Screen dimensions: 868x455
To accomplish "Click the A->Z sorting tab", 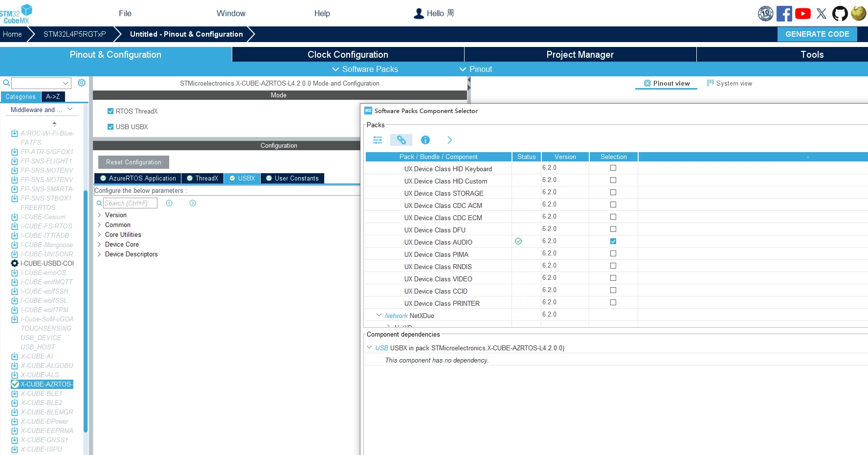I will tap(53, 96).
